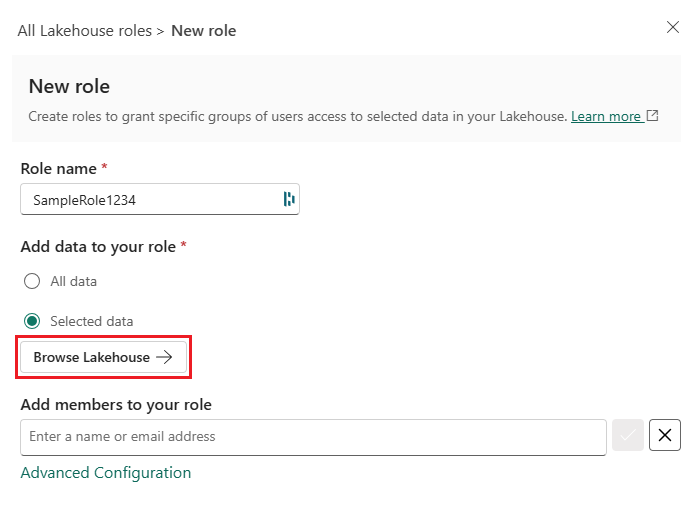Click the "Role name" field label
Screen dimensions: 700x517
pyautogui.click(x=58, y=169)
